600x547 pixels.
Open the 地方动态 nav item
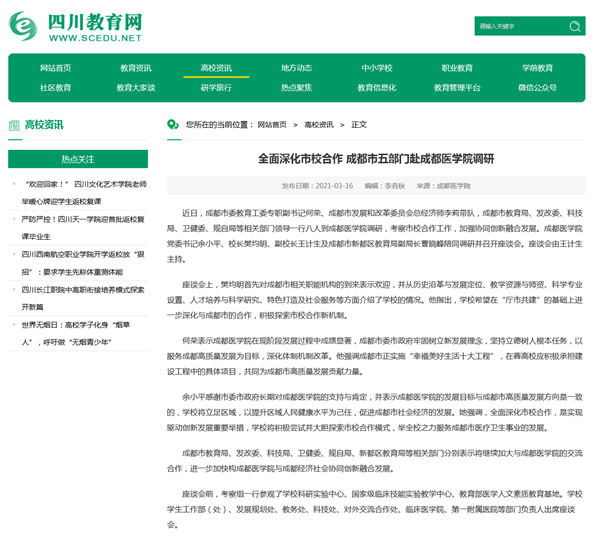[x=297, y=68]
